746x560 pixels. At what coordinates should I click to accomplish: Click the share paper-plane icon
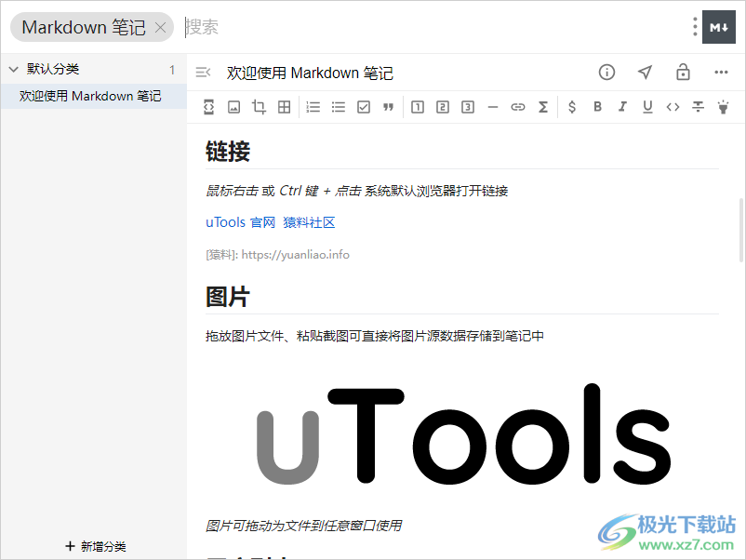tap(645, 73)
